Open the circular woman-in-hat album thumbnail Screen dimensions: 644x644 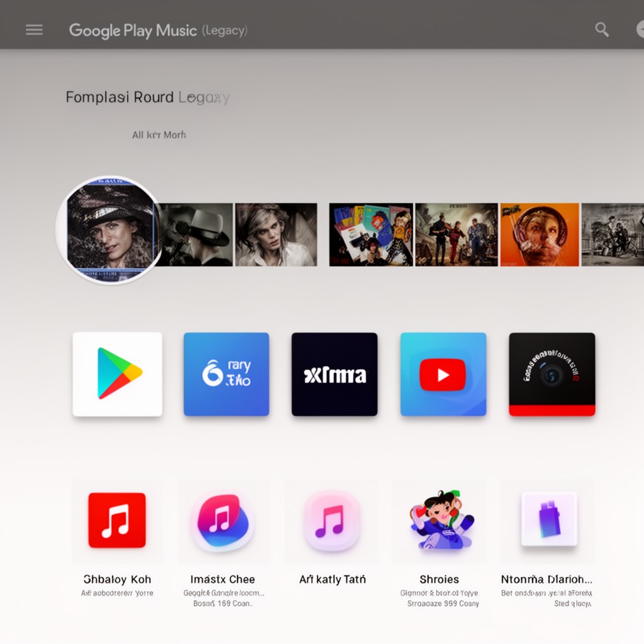pyautogui.click(x=109, y=230)
